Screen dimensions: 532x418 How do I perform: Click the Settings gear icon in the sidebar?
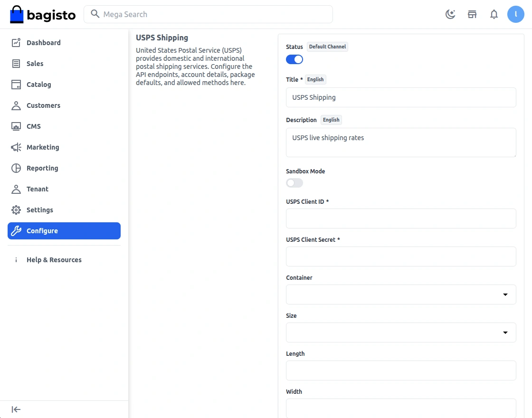[16, 210]
